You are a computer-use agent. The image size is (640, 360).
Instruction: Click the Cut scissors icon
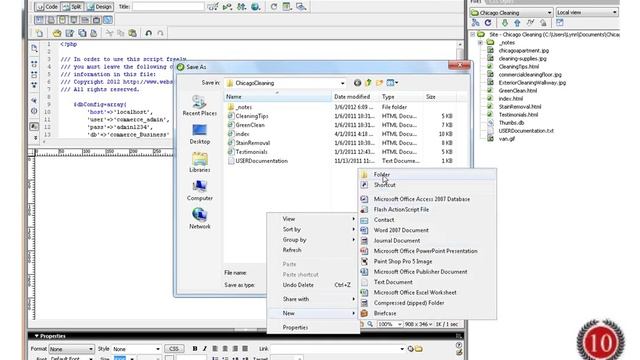109,33
